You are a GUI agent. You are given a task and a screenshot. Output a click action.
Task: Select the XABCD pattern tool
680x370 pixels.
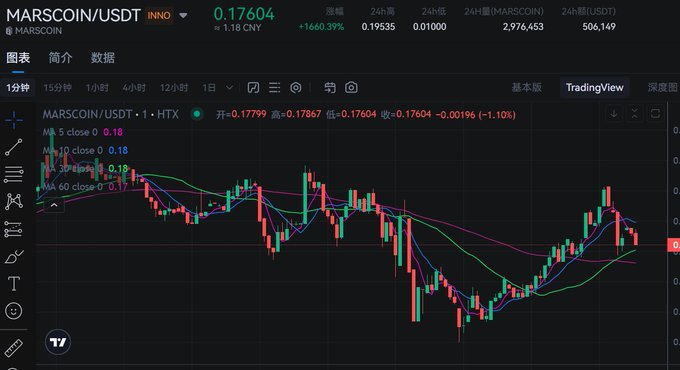click(x=14, y=202)
